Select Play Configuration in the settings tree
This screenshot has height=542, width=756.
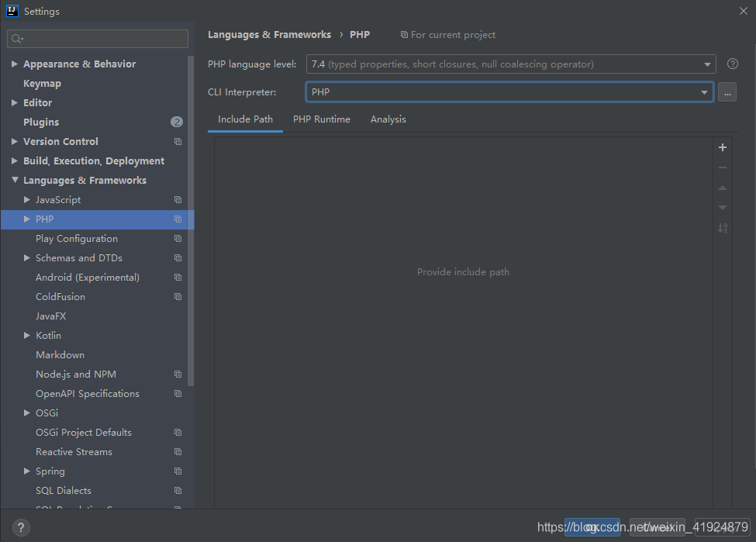[77, 239]
